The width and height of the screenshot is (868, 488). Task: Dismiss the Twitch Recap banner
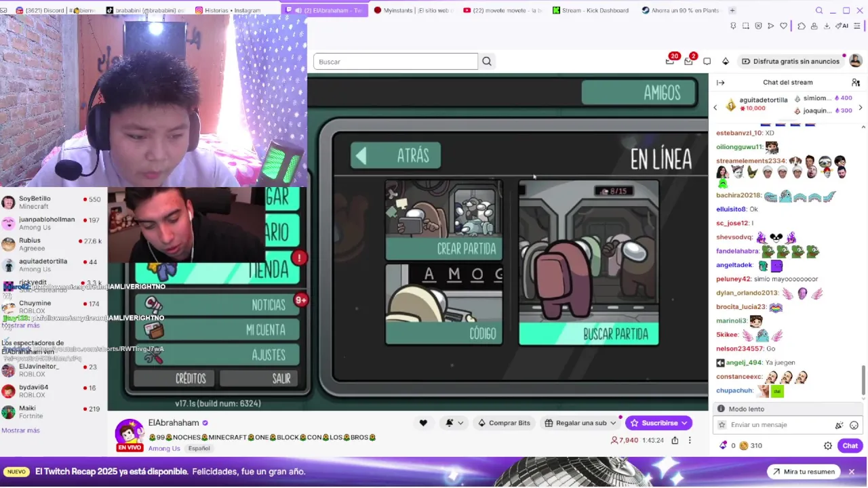(852, 472)
